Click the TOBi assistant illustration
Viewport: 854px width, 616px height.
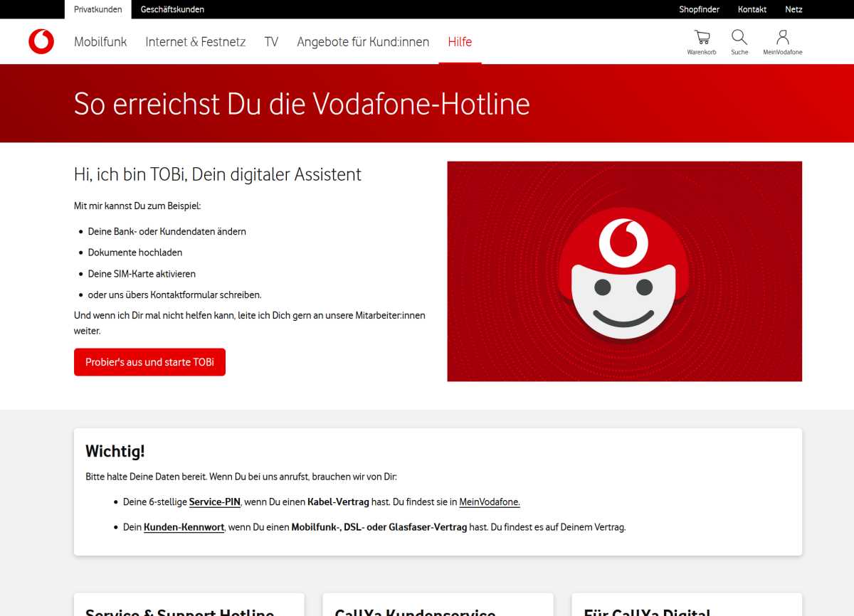(x=624, y=271)
